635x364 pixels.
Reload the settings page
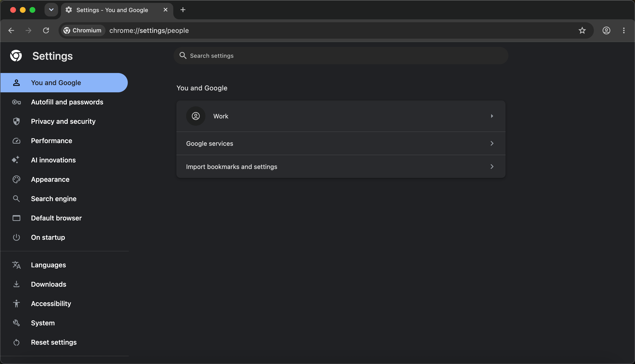coord(46,30)
